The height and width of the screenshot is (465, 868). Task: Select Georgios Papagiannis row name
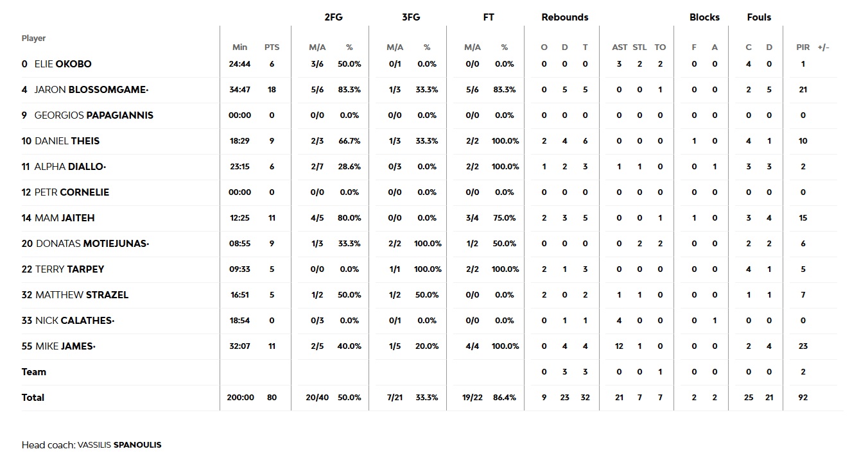pos(94,115)
